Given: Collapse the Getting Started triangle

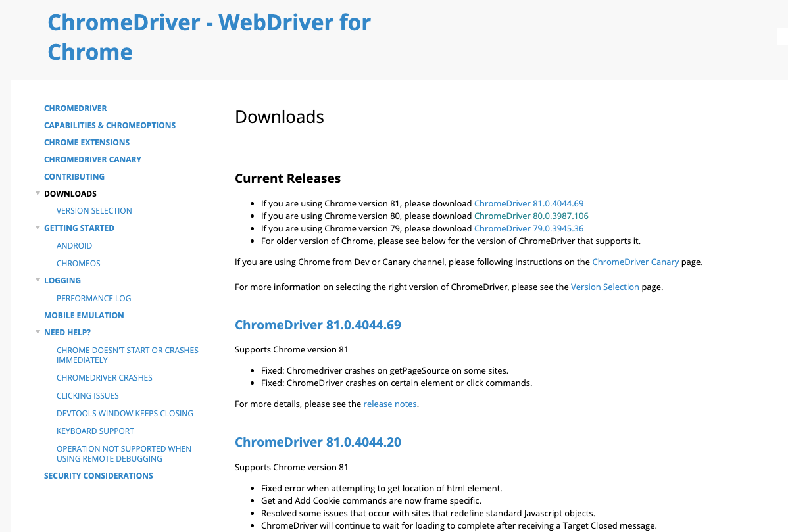Looking at the screenshot, I should pyautogui.click(x=37, y=228).
